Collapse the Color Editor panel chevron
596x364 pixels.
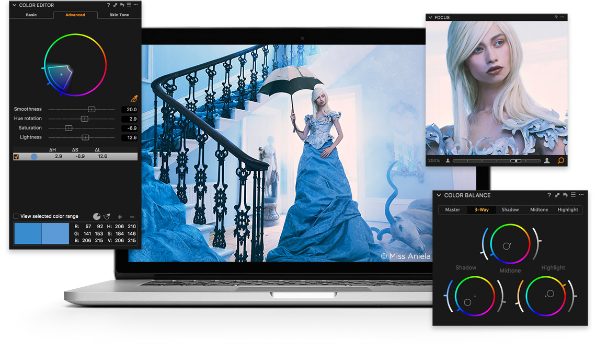tap(15, 5)
